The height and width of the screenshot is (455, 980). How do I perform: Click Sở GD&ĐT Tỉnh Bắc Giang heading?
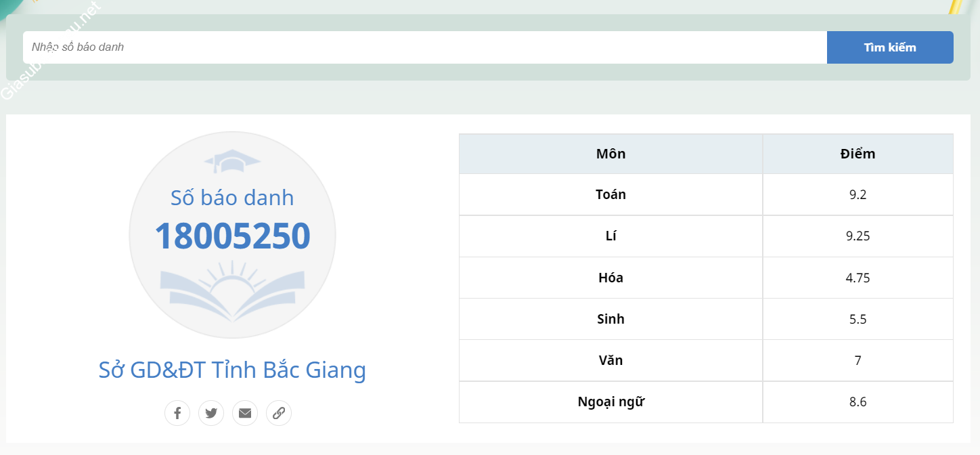coord(232,370)
